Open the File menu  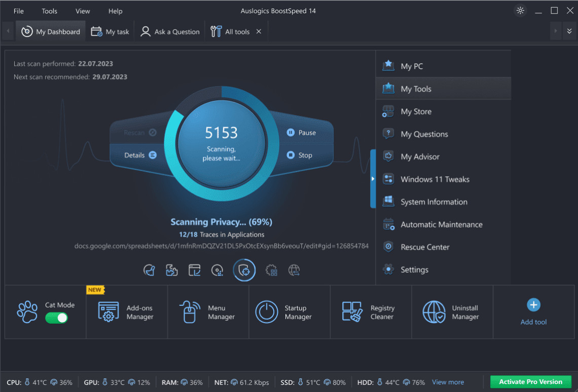[18, 11]
